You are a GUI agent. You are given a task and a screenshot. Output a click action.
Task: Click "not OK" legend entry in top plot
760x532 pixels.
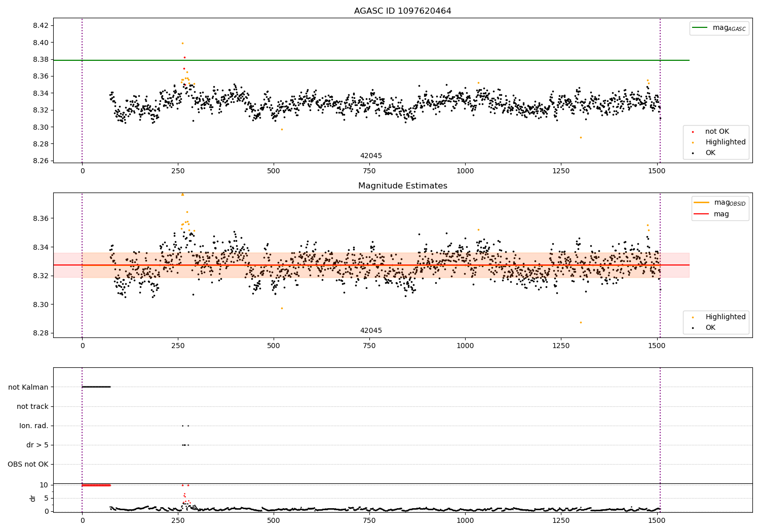tap(717, 131)
